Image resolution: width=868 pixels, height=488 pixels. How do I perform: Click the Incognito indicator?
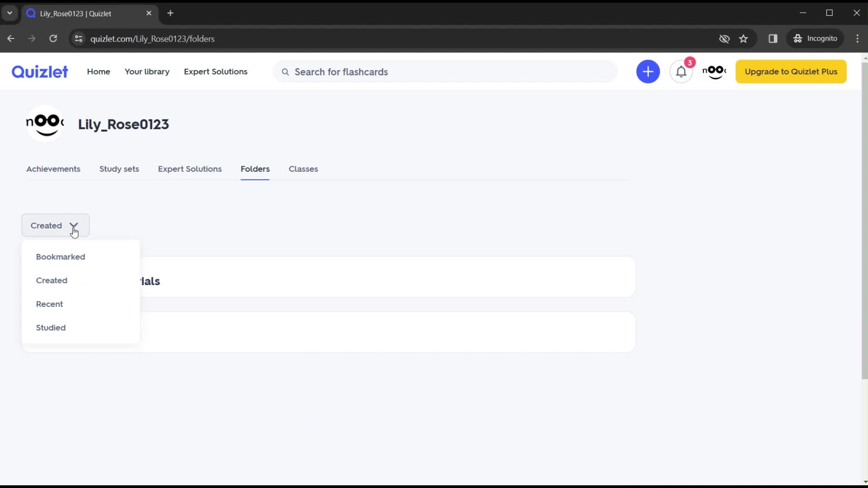click(816, 38)
